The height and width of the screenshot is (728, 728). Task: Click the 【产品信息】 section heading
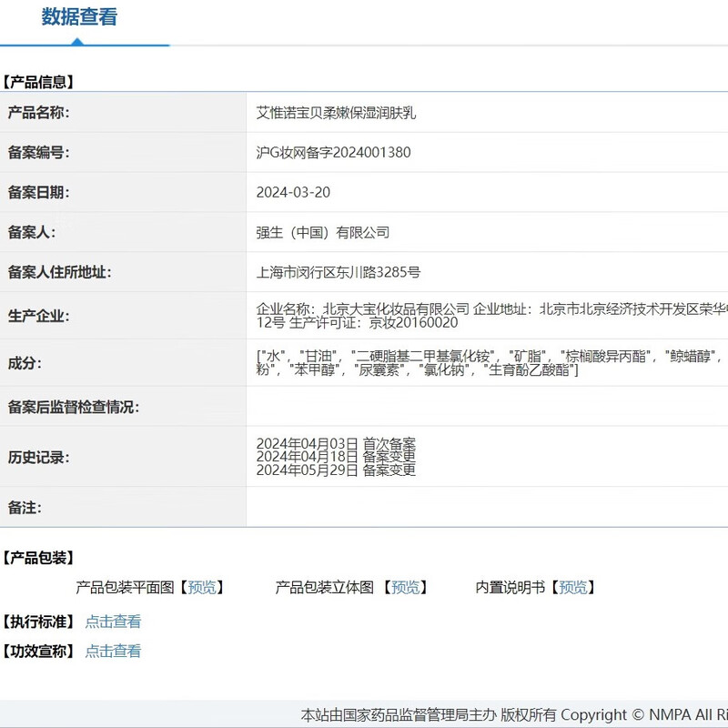(x=38, y=82)
